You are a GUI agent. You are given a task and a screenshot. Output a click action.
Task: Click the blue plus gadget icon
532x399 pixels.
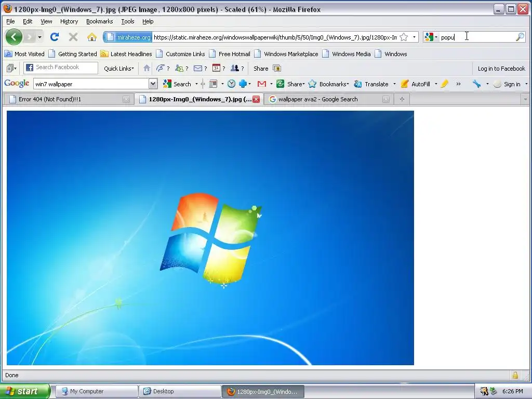click(x=243, y=84)
